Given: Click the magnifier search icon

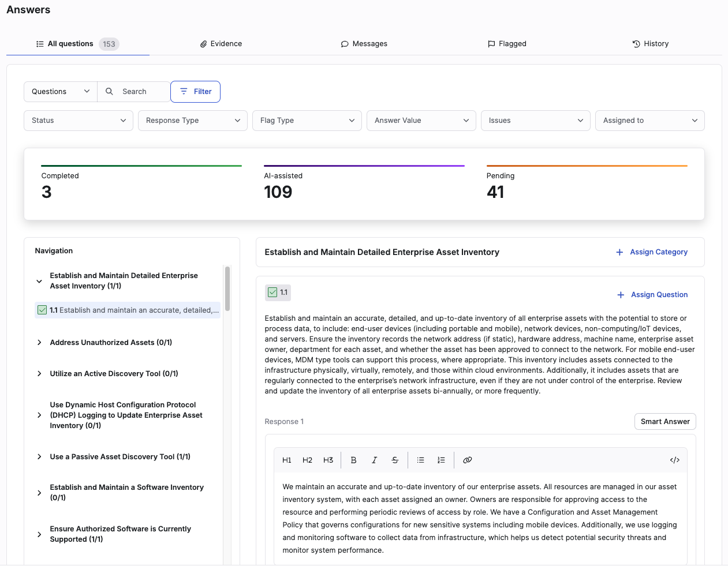Looking at the screenshot, I should [x=109, y=91].
